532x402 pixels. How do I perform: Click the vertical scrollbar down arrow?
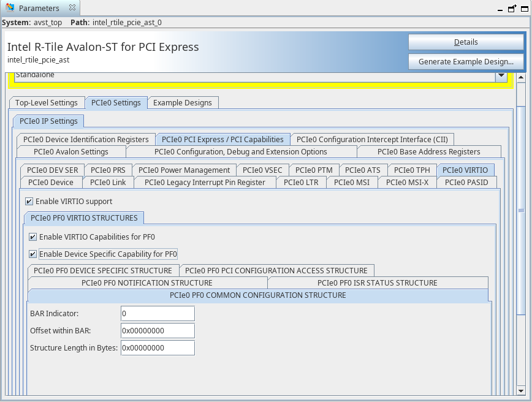pos(521,391)
